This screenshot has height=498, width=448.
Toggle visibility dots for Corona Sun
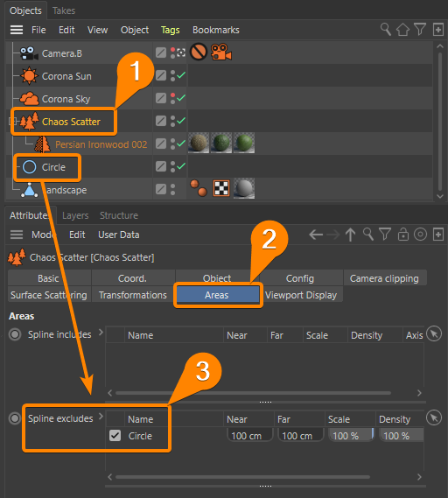click(172, 75)
